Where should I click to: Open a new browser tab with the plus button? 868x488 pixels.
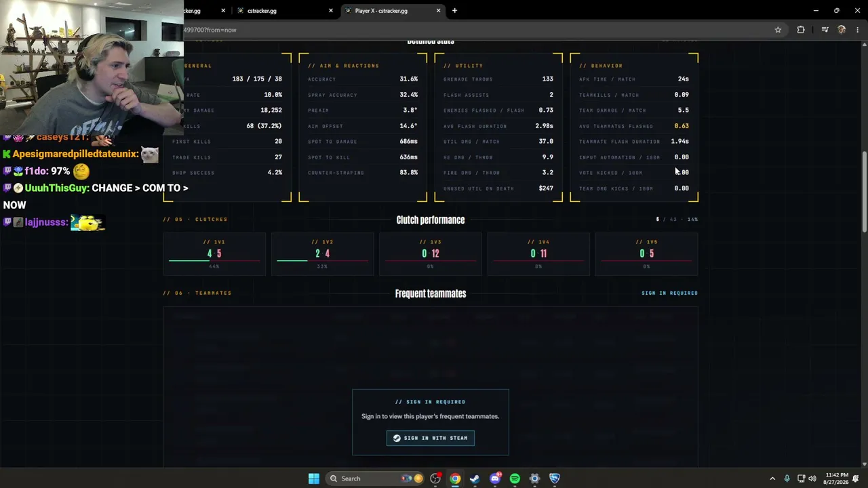click(454, 11)
